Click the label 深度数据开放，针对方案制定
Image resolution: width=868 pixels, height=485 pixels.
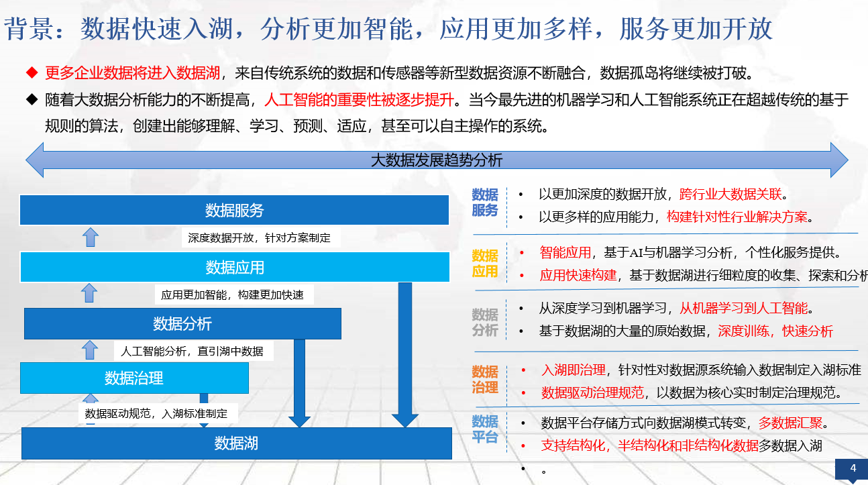click(x=260, y=237)
